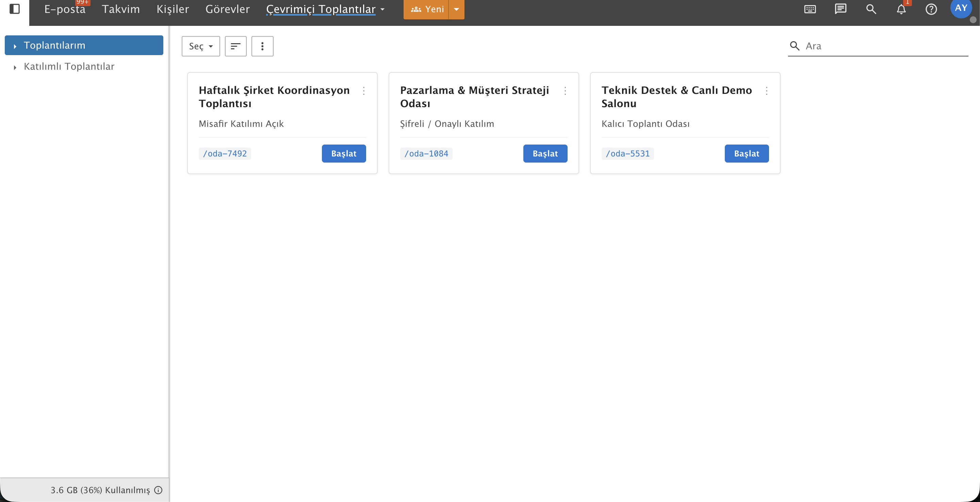Click the /oda-5531 room link
The width and height of the screenshot is (980, 502).
627,153
